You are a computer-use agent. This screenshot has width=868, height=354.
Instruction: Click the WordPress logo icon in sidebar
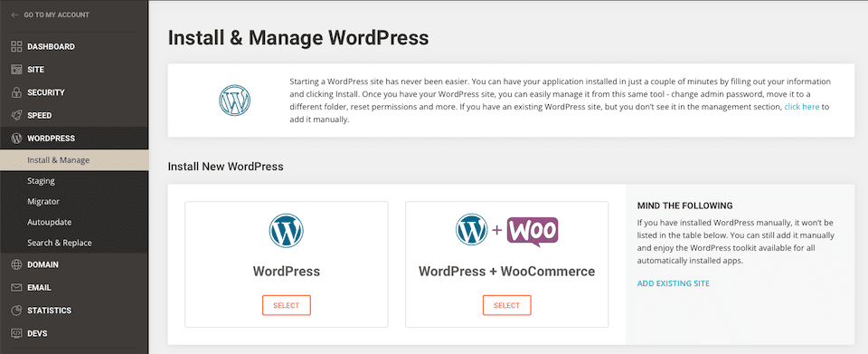click(x=16, y=139)
